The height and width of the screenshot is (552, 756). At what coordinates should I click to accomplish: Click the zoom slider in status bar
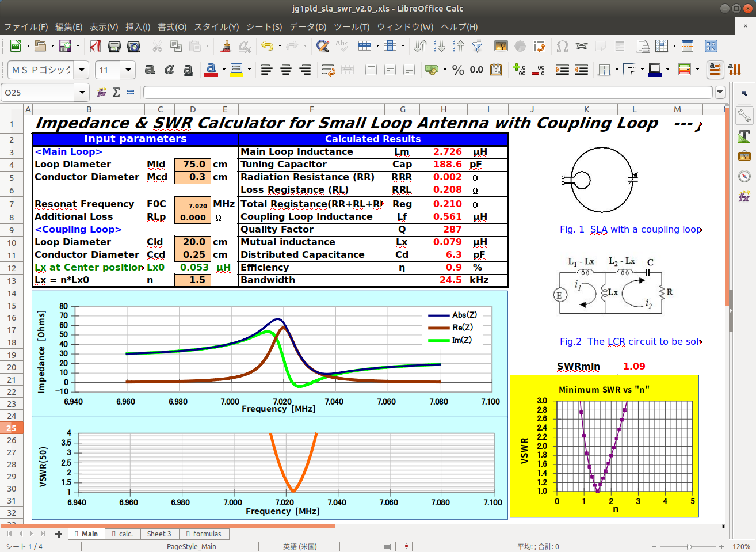[689, 546]
